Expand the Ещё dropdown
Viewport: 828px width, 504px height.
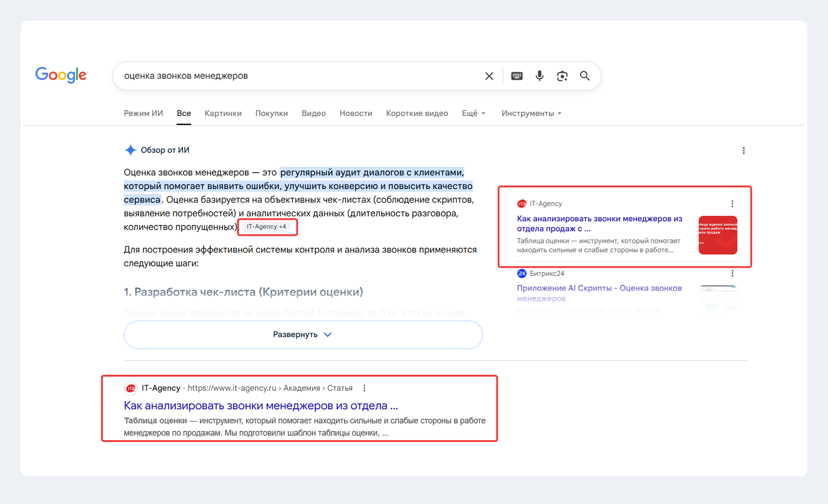[474, 113]
